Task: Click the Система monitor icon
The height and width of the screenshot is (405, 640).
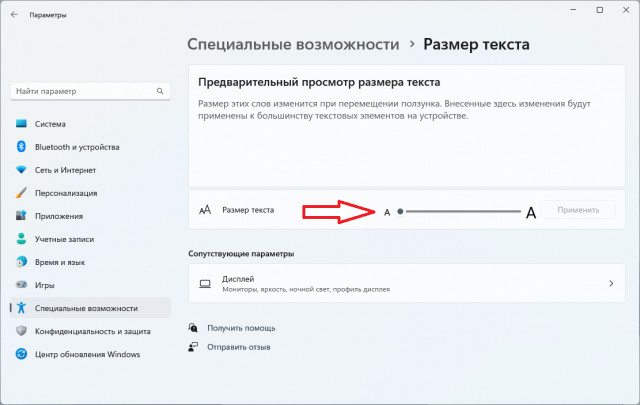Action: 21,124
